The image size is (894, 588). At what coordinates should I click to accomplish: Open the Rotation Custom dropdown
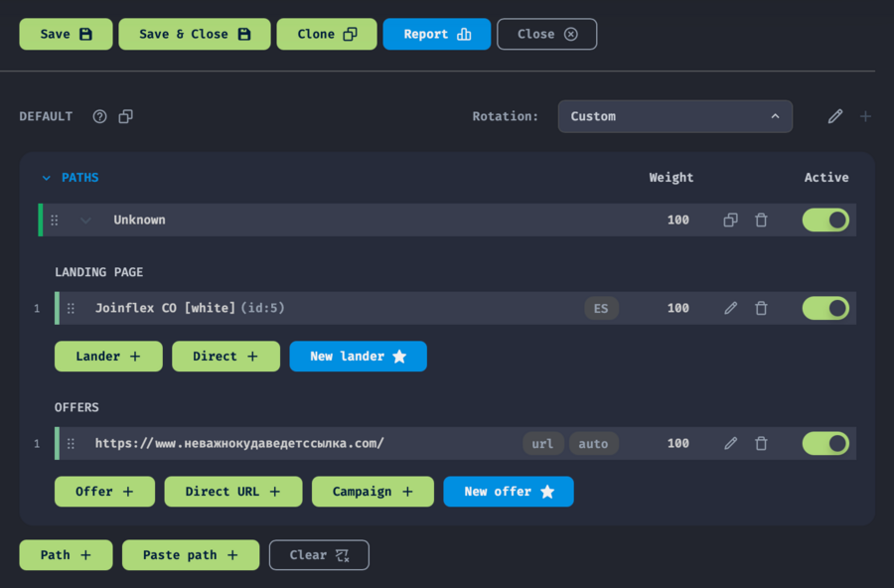pos(674,116)
